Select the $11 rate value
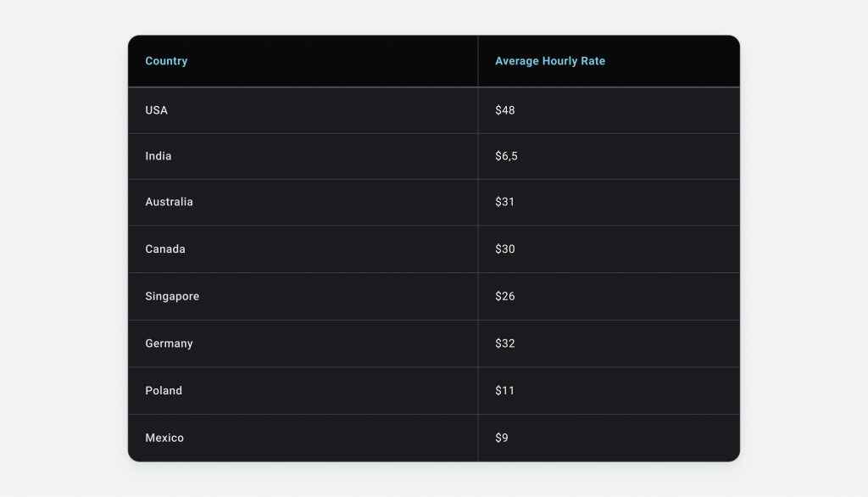The image size is (868, 497). pyautogui.click(x=504, y=391)
